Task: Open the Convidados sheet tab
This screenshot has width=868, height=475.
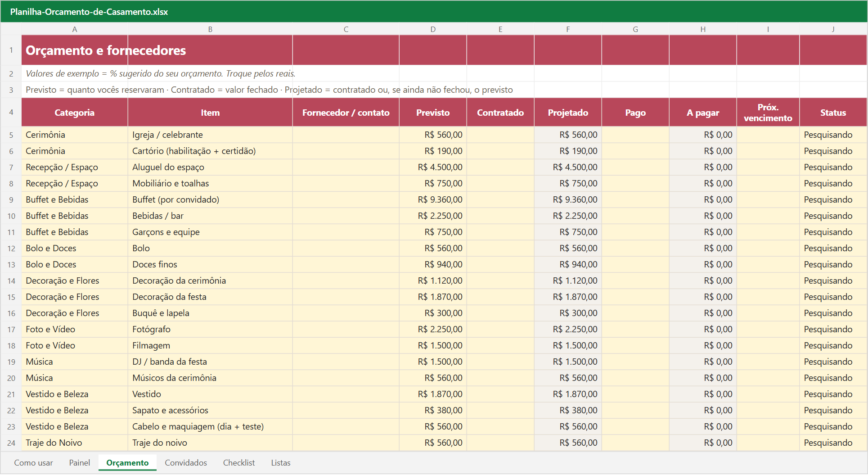Action: coord(186,463)
